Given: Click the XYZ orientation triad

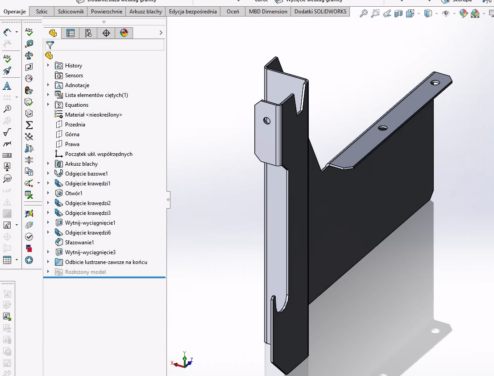Looking at the screenshot, I should point(182,360).
